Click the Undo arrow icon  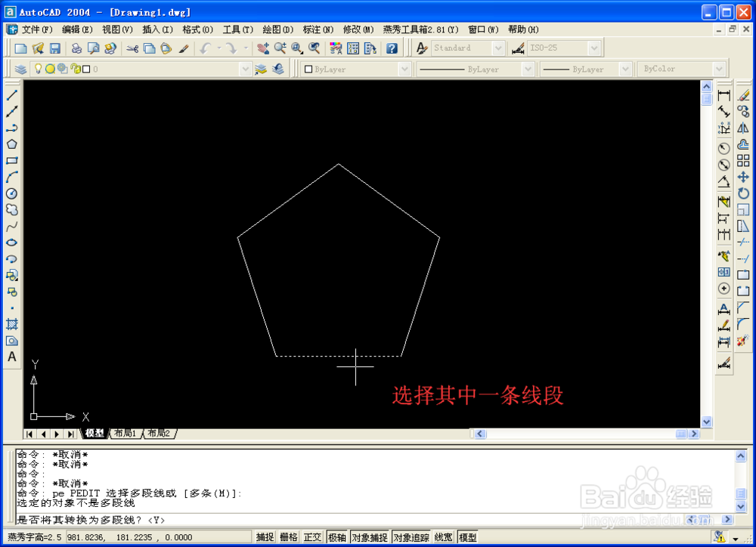[206, 48]
